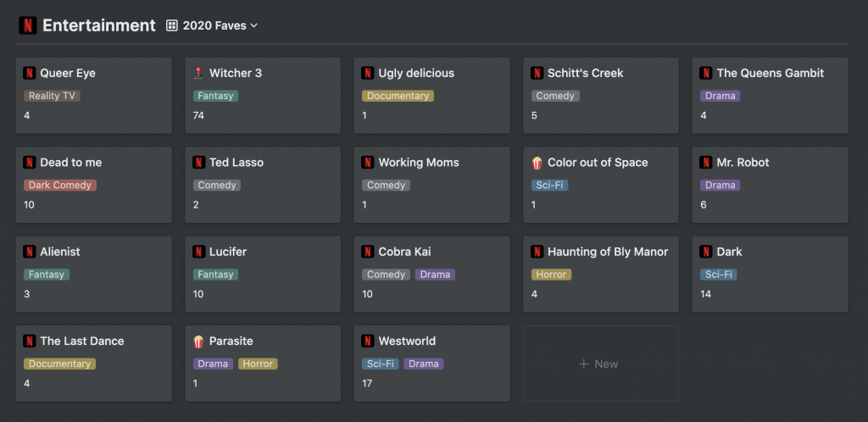Open the 2020 Faves view switcher
The width and height of the screenshot is (868, 422).
tap(213, 25)
